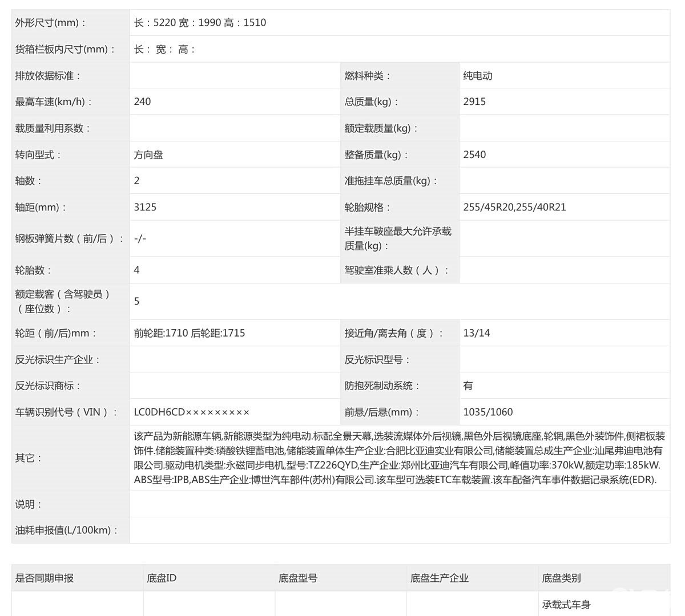The image size is (685, 616).
Task: Click the 底盘型号 column header
Action: (x=298, y=578)
